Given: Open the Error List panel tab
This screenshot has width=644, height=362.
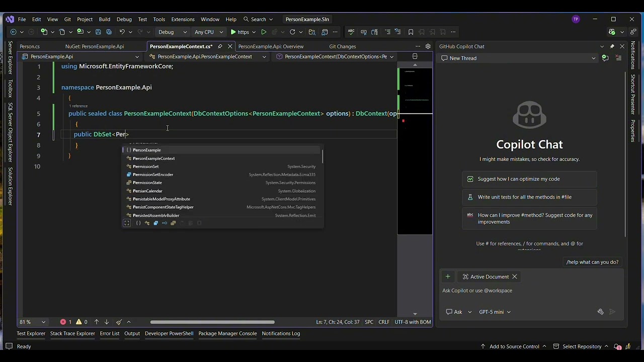Looking at the screenshot, I should point(110,333).
